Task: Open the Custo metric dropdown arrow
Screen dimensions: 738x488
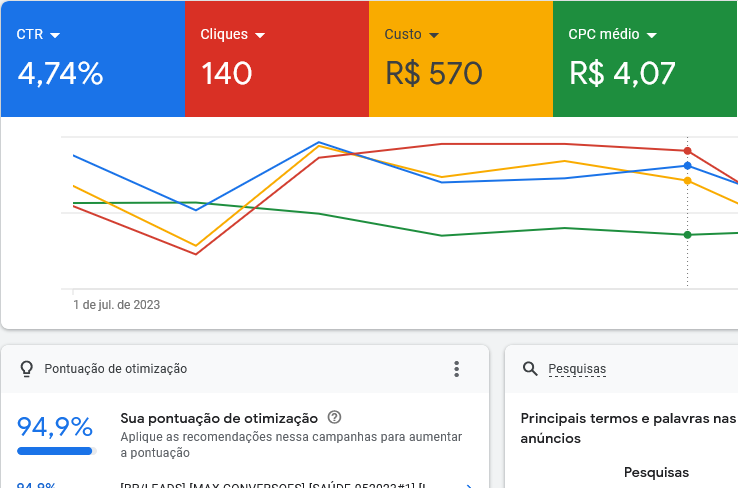Action: pyautogui.click(x=434, y=35)
